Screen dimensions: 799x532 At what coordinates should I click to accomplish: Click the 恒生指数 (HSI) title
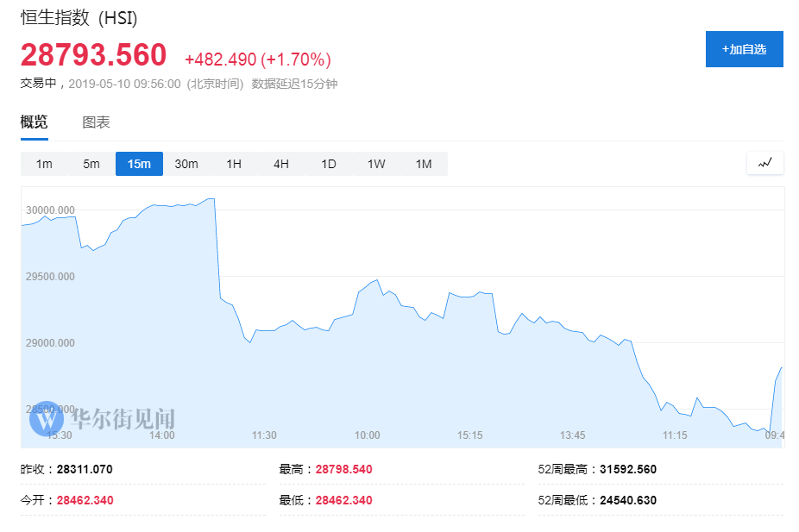point(79,18)
